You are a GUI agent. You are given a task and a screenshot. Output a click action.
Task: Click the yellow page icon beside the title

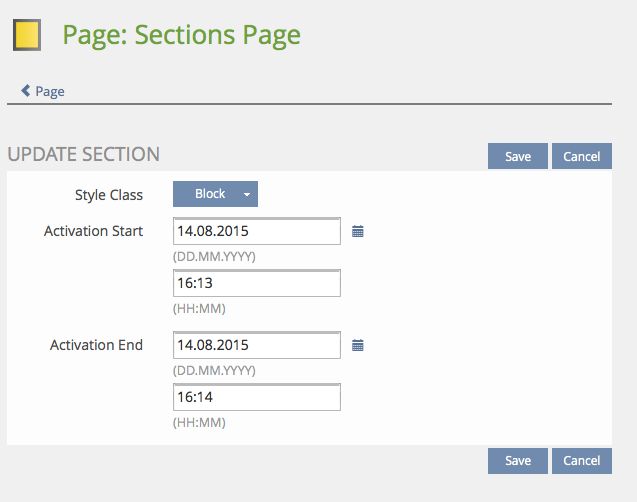click(x=26, y=36)
